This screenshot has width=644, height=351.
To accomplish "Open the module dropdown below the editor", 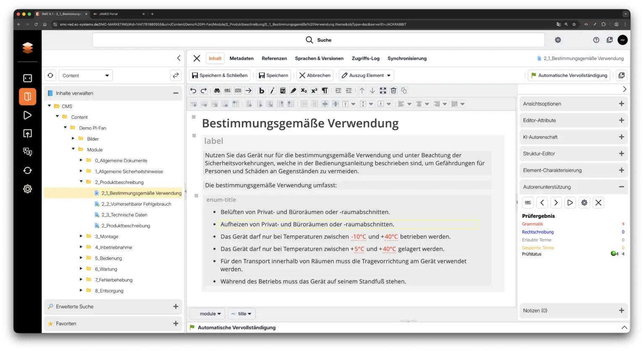I will pyautogui.click(x=207, y=313).
